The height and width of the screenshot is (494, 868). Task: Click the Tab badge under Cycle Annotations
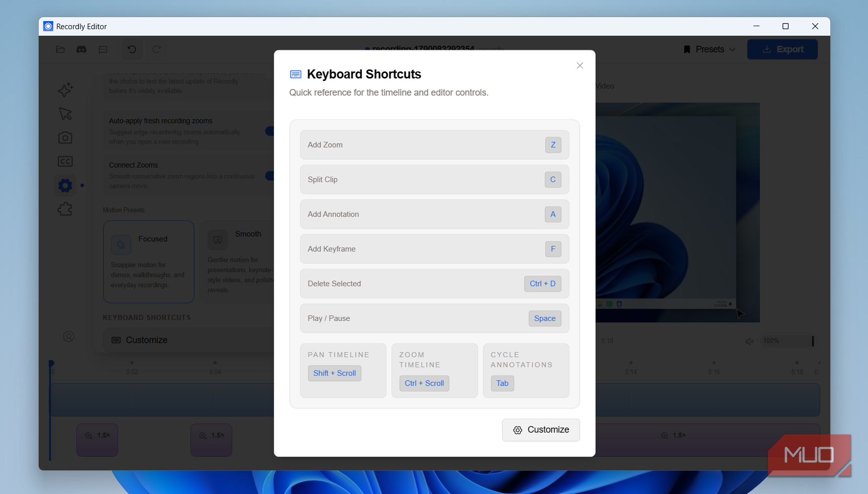tap(502, 383)
